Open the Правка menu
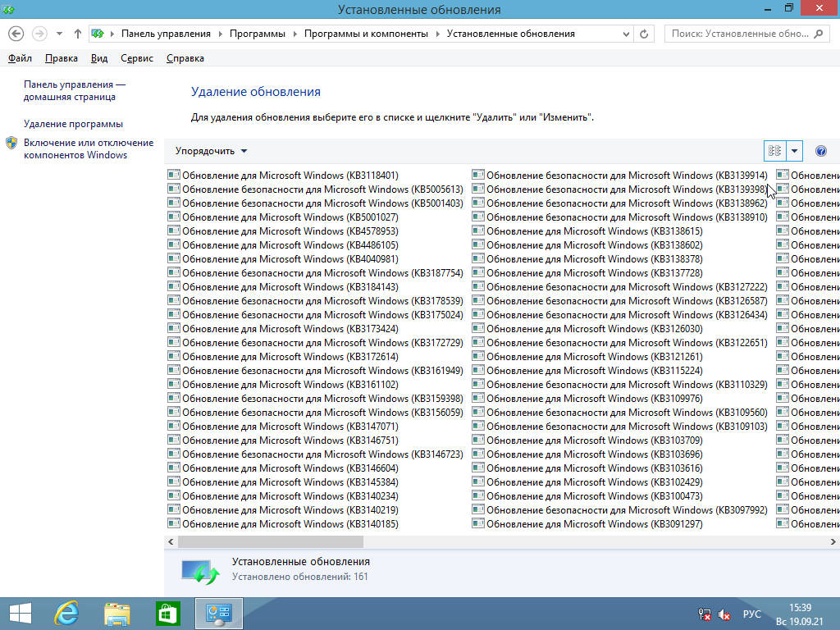Image resolution: width=840 pixels, height=630 pixels. [x=61, y=58]
